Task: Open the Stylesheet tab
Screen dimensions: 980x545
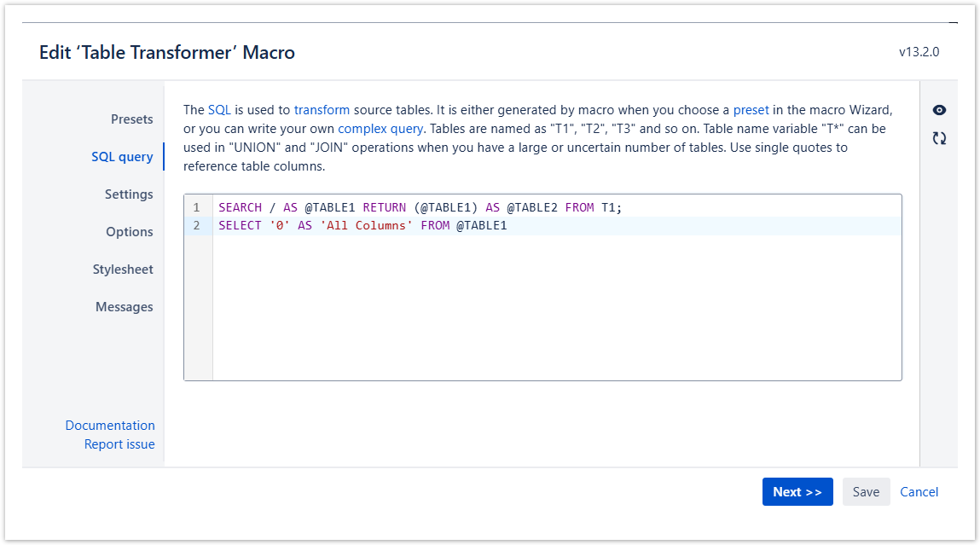Action: click(x=123, y=270)
